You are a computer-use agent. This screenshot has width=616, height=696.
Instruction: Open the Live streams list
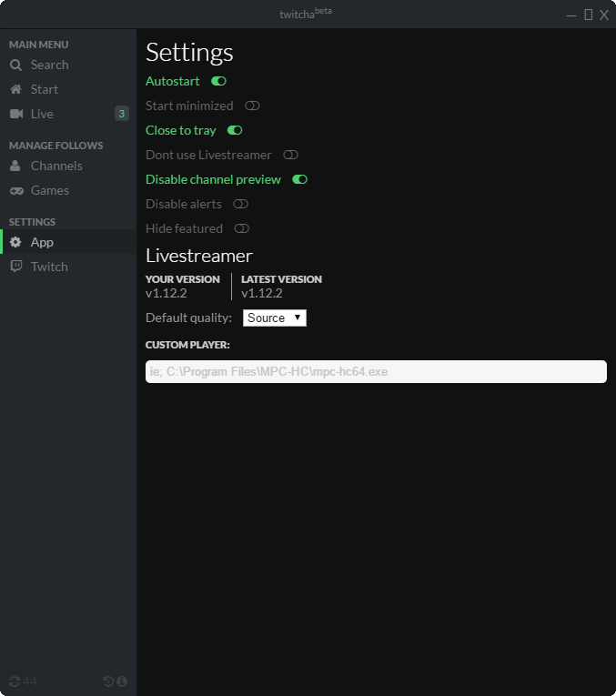(68, 114)
